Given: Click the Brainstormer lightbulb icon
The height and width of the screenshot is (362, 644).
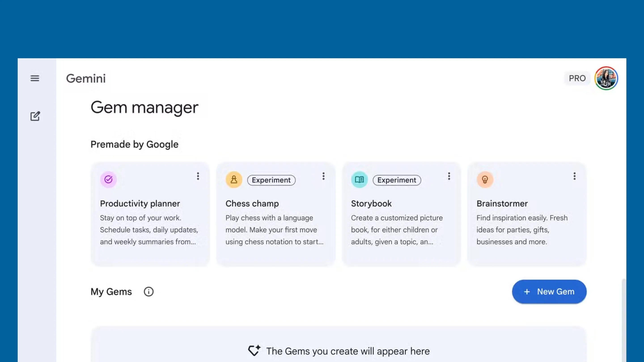Looking at the screenshot, I should [x=485, y=179].
